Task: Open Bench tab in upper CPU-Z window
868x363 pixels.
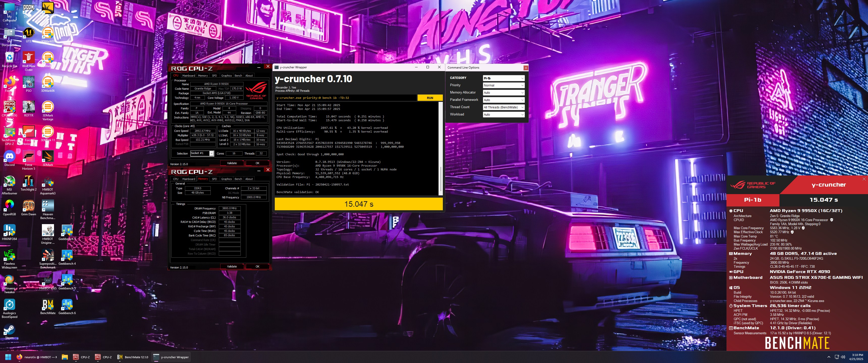Action: (238, 76)
